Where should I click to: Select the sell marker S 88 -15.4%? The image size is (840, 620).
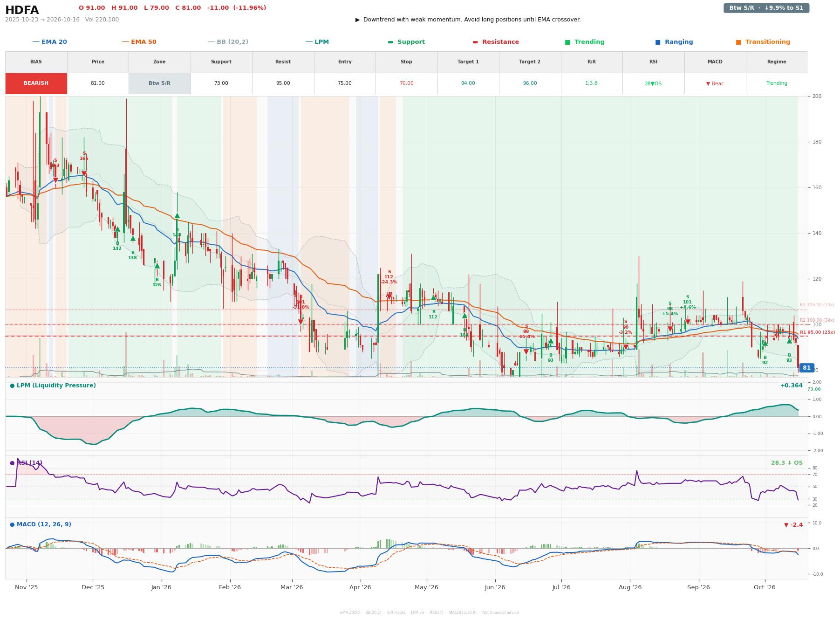pyautogui.click(x=526, y=351)
